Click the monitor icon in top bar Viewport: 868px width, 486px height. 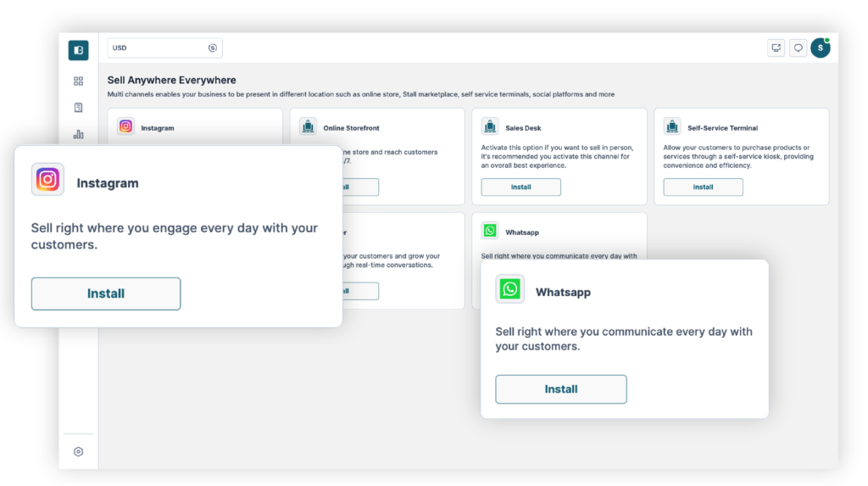776,48
